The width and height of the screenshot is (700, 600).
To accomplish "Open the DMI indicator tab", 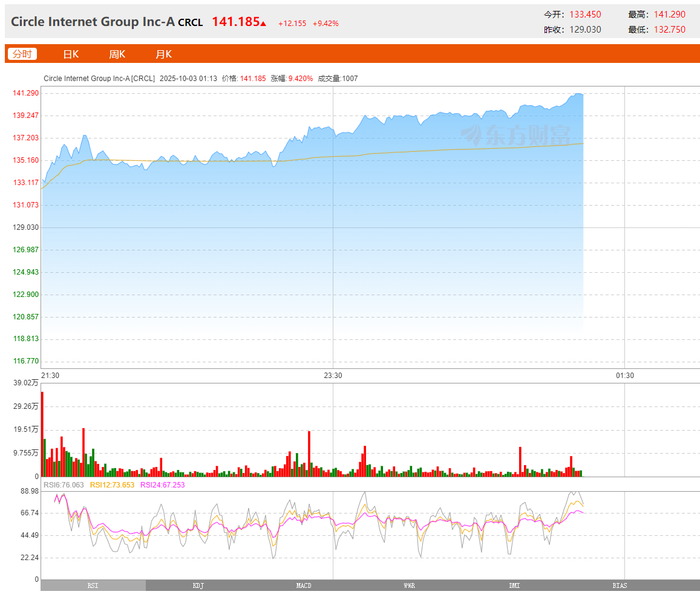I will tap(514, 585).
